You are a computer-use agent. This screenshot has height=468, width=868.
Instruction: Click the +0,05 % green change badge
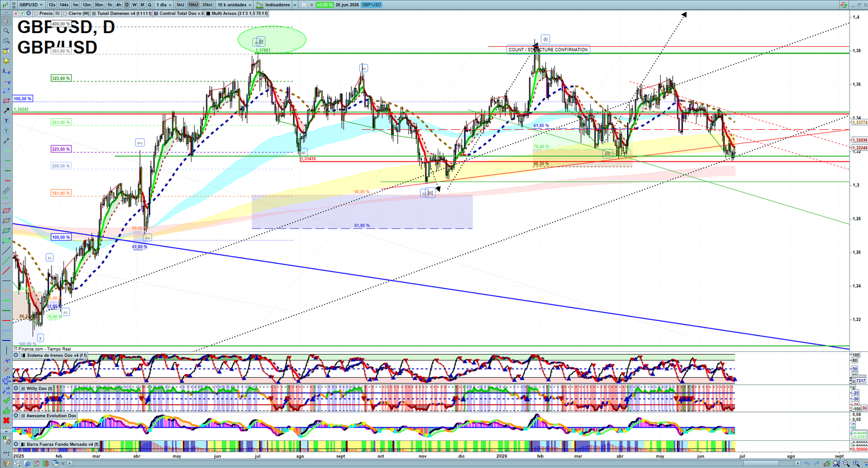tap(324, 5)
